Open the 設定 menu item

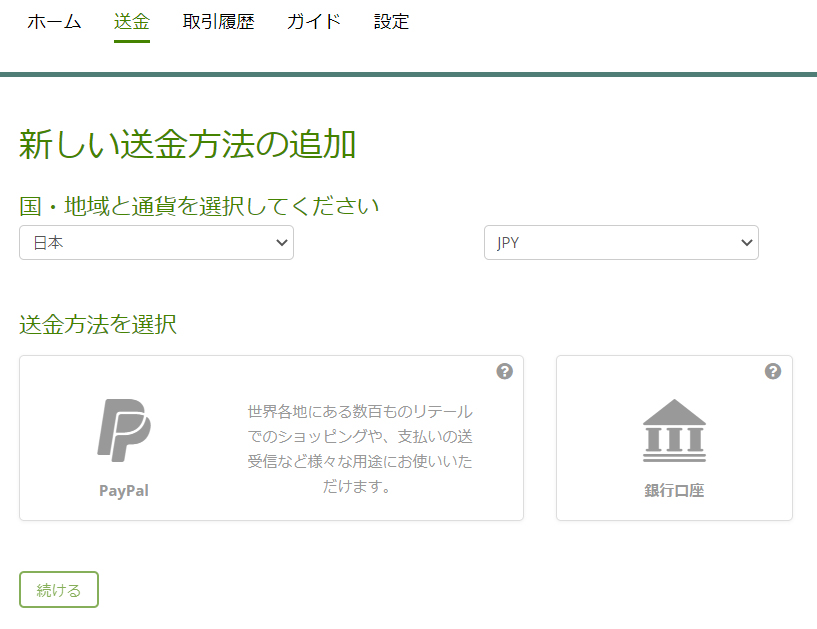(x=391, y=22)
